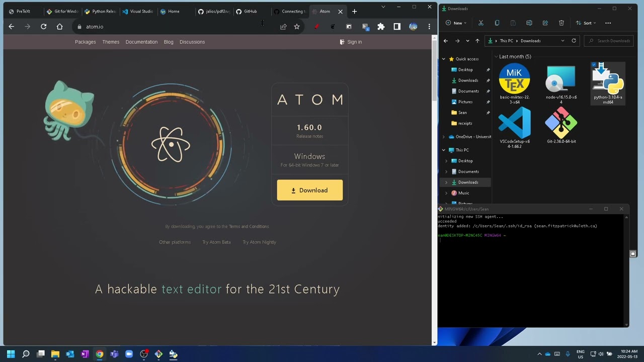Screen dimensions: 644x362
Task: Click Cut icon in File Explorer toolbar
Action: [481, 23]
